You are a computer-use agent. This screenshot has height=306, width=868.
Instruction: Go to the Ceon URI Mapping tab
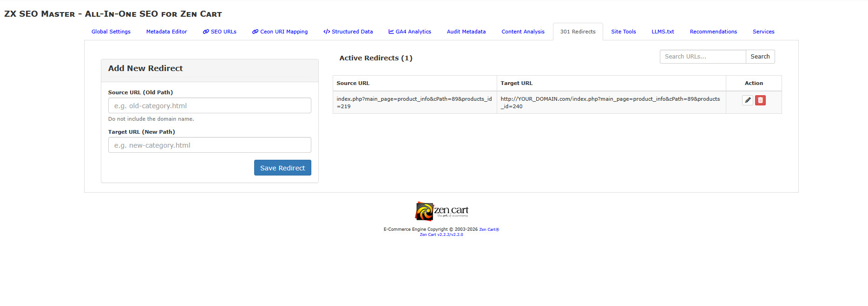280,32
